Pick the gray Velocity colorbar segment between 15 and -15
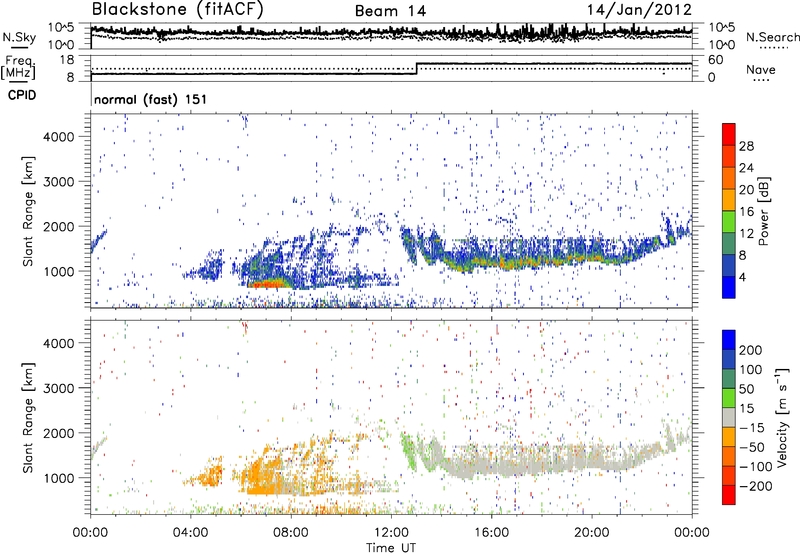 click(x=729, y=417)
